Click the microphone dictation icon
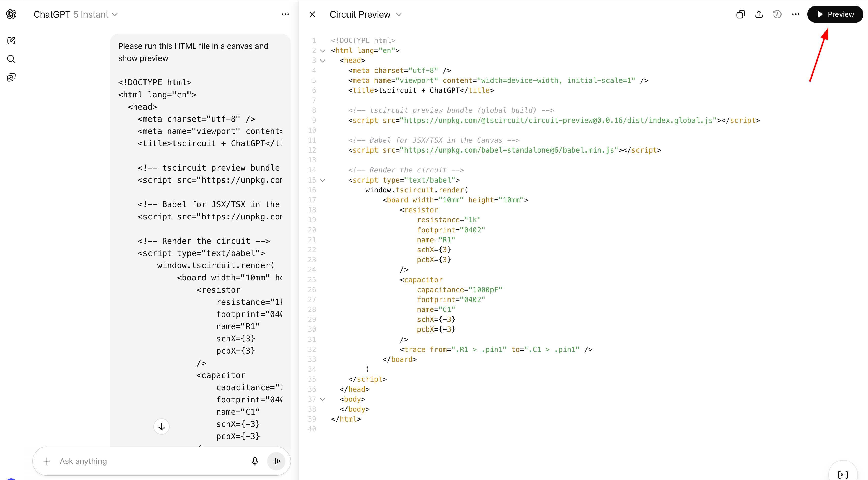The width and height of the screenshot is (868, 480). tap(255, 461)
